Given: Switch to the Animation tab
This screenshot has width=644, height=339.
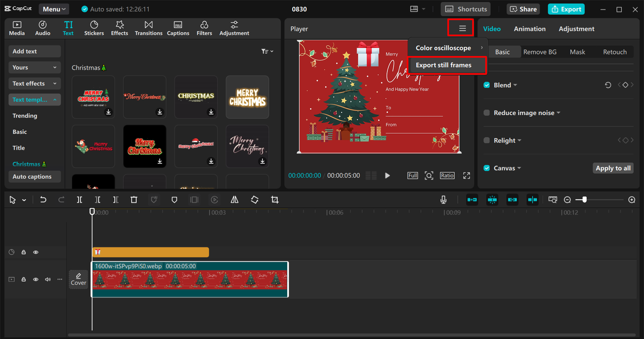Looking at the screenshot, I should [x=529, y=29].
